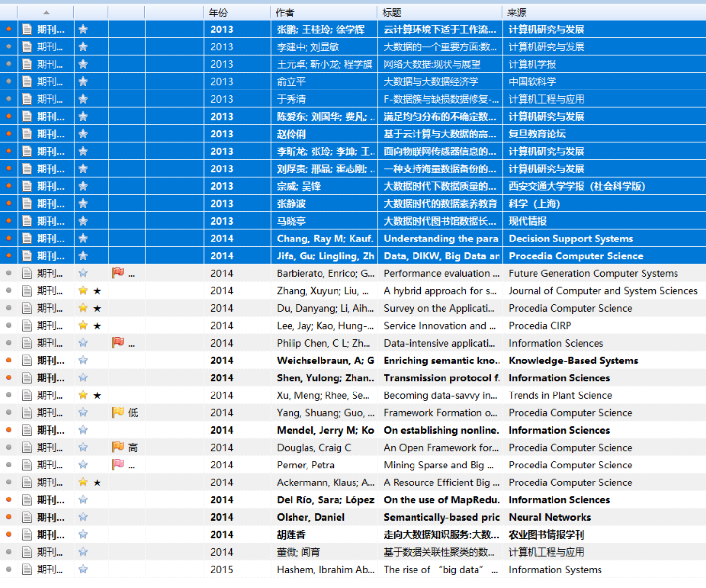Toggle the star on the 赵伶俐 row
706x588 pixels.
click(83, 134)
